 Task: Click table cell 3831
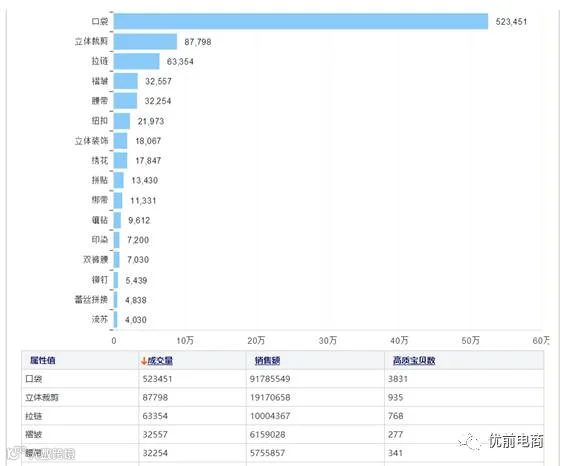point(398,379)
